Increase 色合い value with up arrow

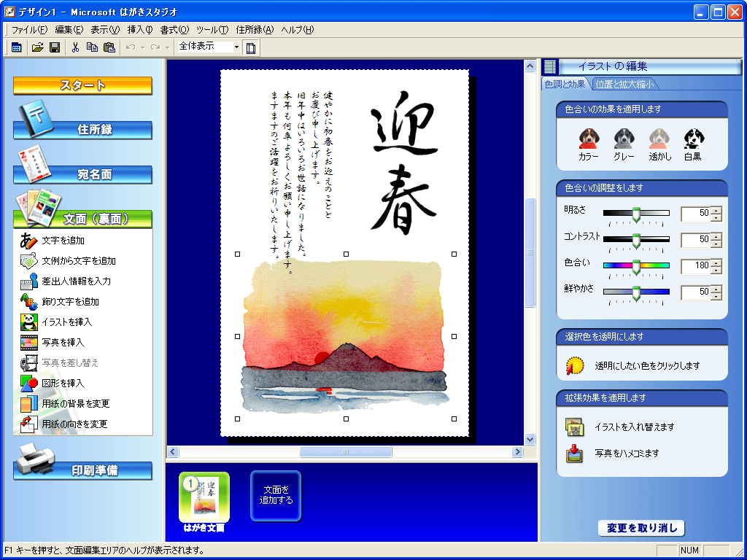(716, 262)
